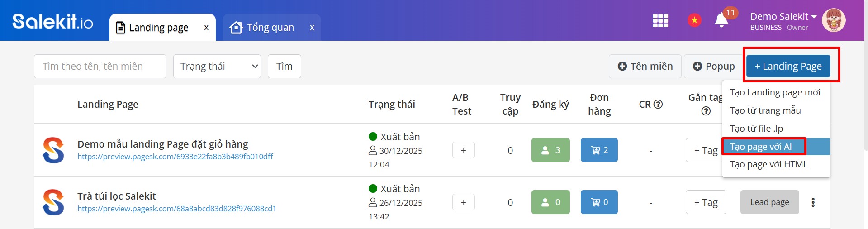Viewport: 868px width, 229px height.
Task: Expand the Trạng thái filter dropdown
Action: [217, 67]
